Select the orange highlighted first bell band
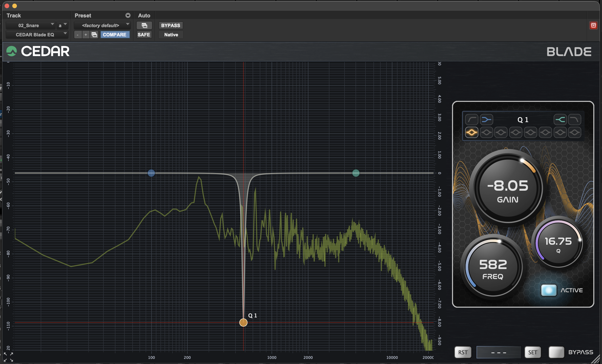The width and height of the screenshot is (602, 364). pyautogui.click(x=471, y=133)
